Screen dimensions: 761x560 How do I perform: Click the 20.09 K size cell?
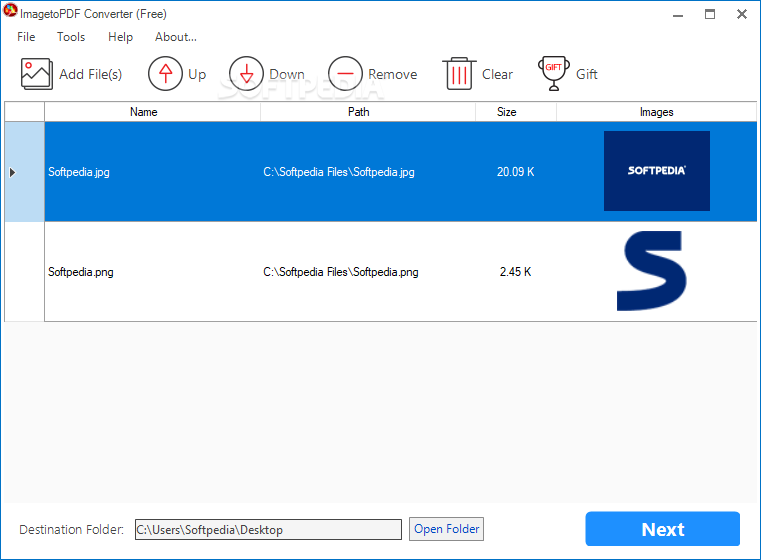pos(516,172)
